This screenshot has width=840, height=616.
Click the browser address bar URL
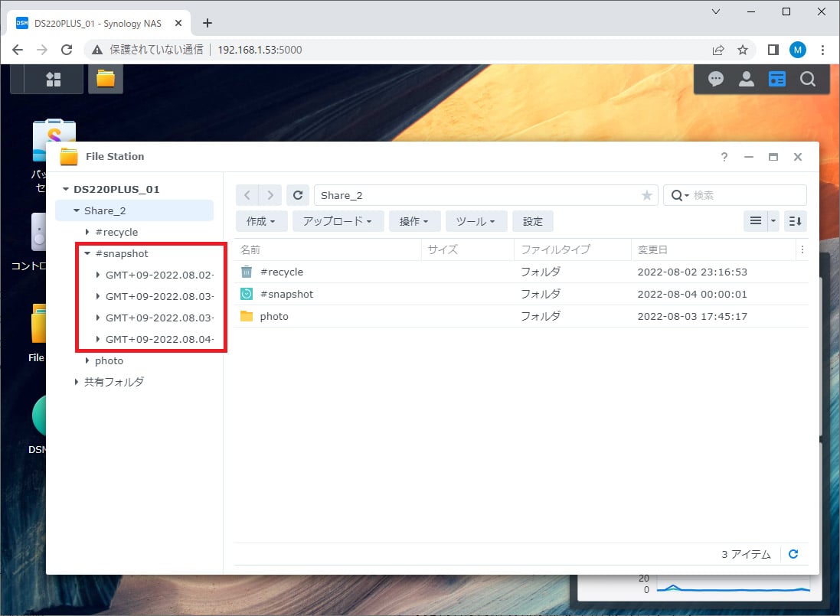point(260,50)
